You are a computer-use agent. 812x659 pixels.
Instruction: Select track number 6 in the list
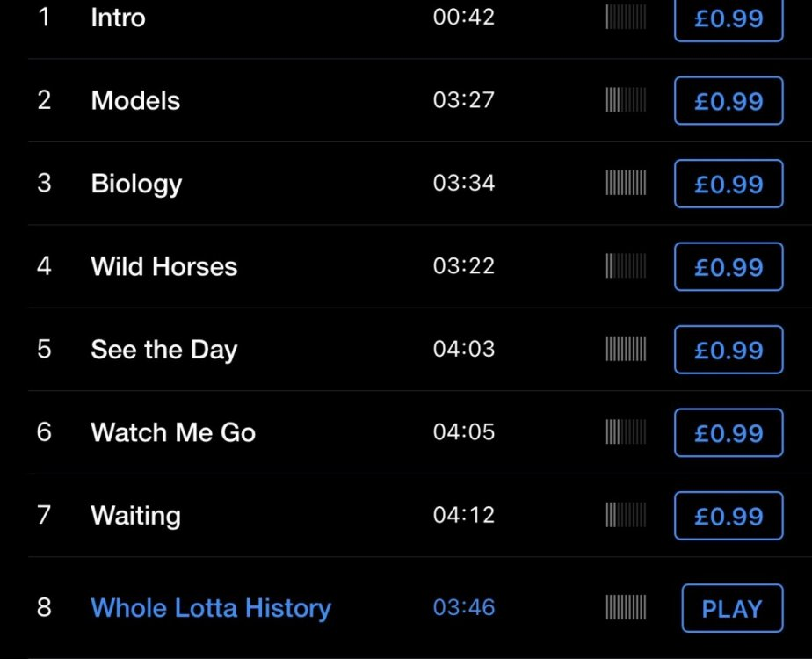click(x=44, y=432)
